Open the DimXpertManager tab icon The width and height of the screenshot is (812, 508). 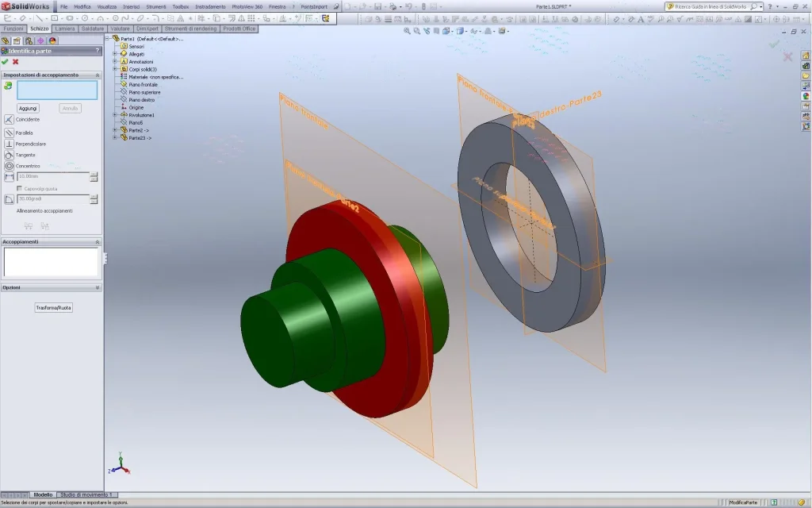[x=40, y=40]
